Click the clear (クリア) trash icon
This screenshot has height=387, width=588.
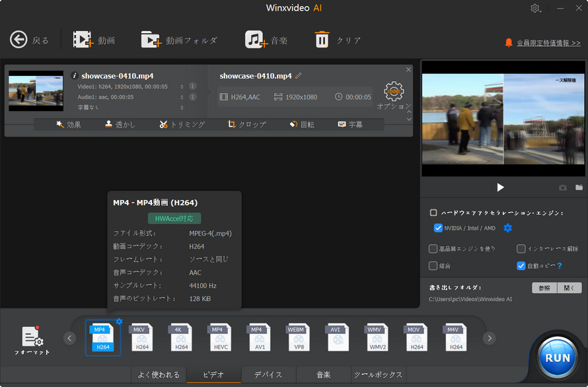(x=322, y=40)
